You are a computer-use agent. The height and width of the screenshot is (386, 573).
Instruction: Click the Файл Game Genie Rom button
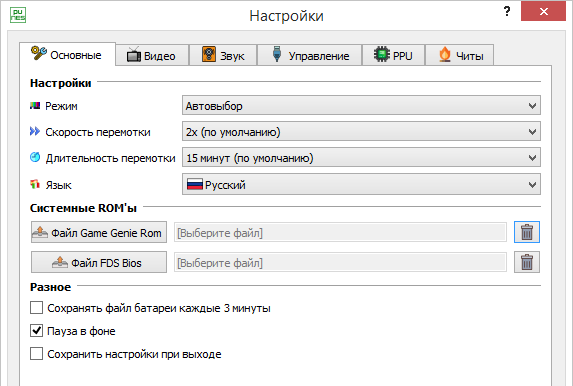99,232
